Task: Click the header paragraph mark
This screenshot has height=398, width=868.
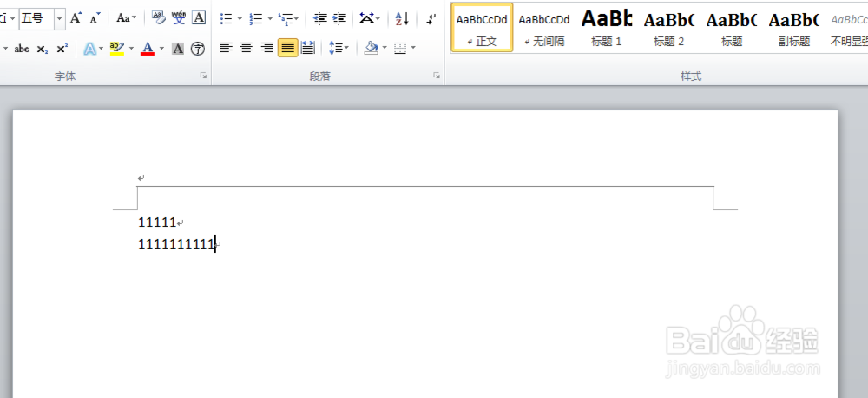Action: click(x=141, y=178)
